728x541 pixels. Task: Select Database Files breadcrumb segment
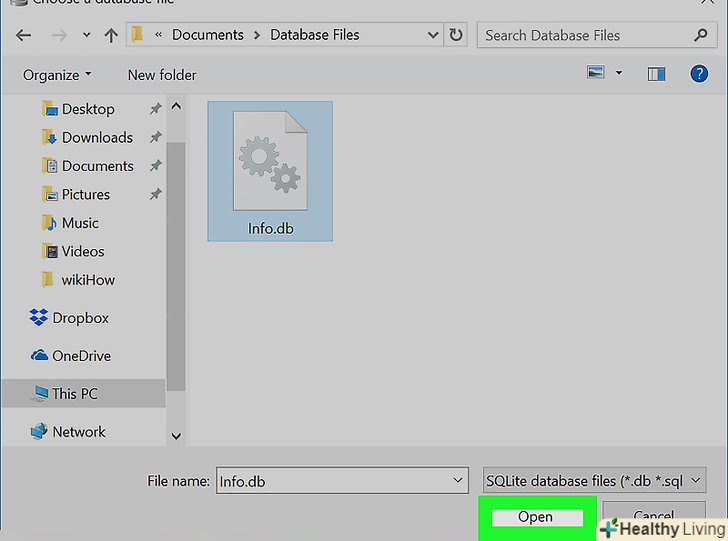[x=315, y=35]
